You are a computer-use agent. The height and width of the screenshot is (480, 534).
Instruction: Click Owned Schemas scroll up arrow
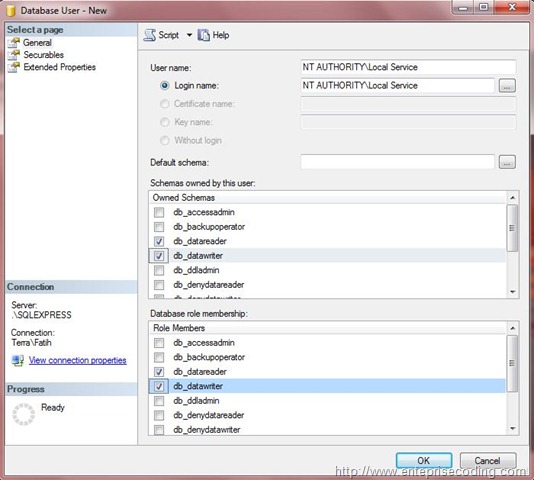[513, 198]
